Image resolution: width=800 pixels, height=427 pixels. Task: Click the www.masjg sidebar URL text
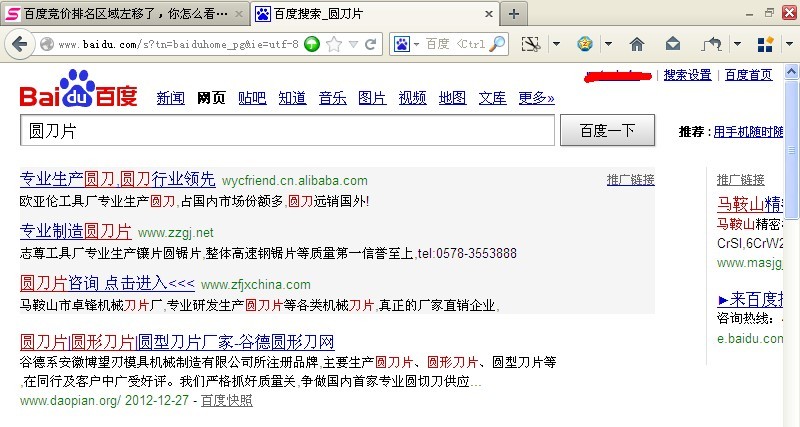(x=749, y=263)
